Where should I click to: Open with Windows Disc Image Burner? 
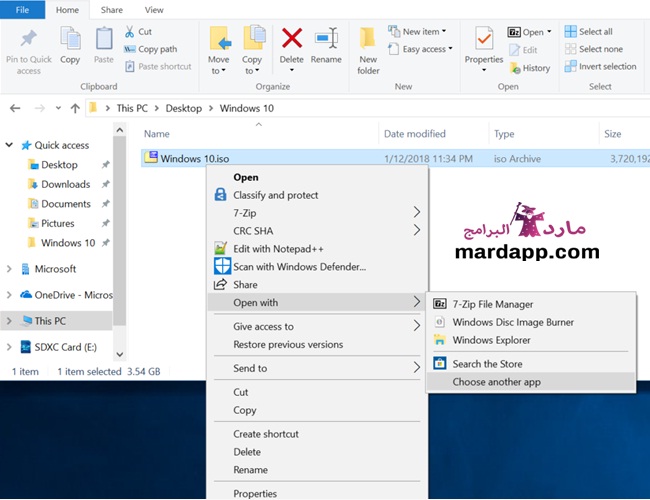pyautogui.click(x=513, y=322)
